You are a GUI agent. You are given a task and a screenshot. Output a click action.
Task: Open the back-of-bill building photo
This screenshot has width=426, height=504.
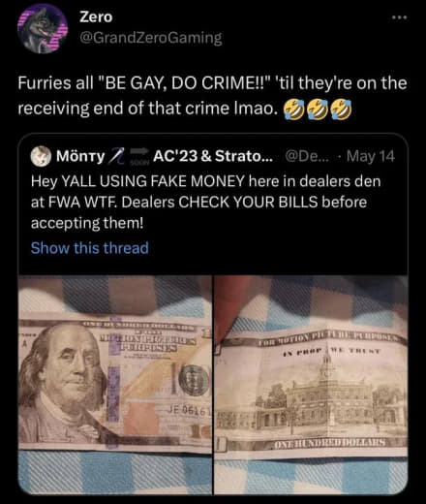(x=311, y=385)
